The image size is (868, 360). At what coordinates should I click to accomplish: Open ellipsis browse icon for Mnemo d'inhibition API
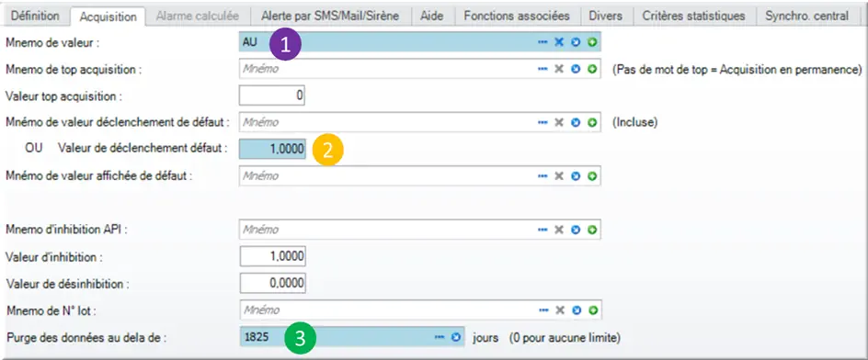tap(542, 230)
